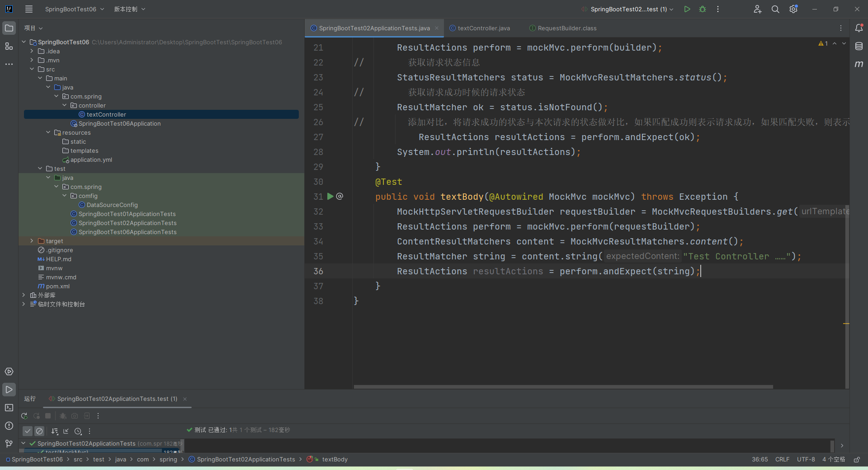Open test history clock icon
This screenshot has height=470, width=868.
pyautogui.click(x=78, y=431)
